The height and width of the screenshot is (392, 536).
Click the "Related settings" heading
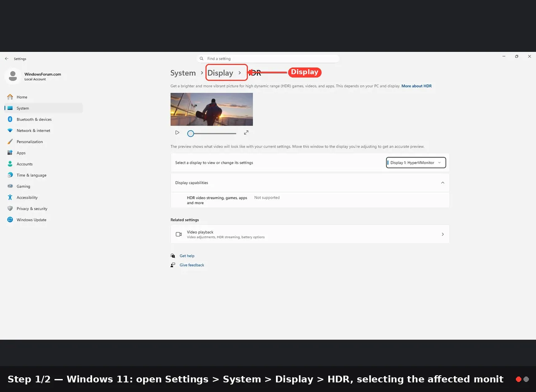pyautogui.click(x=185, y=220)
